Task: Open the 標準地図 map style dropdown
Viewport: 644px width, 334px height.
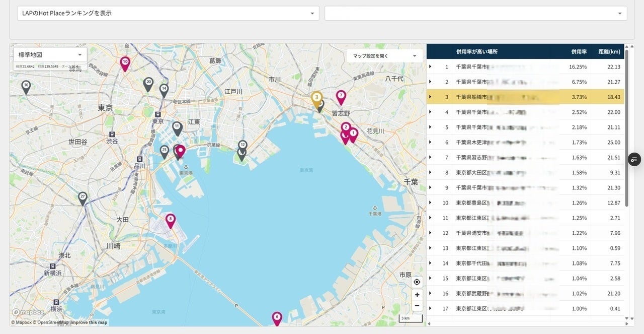Action: pyautogui.click(x=50, y=54)
